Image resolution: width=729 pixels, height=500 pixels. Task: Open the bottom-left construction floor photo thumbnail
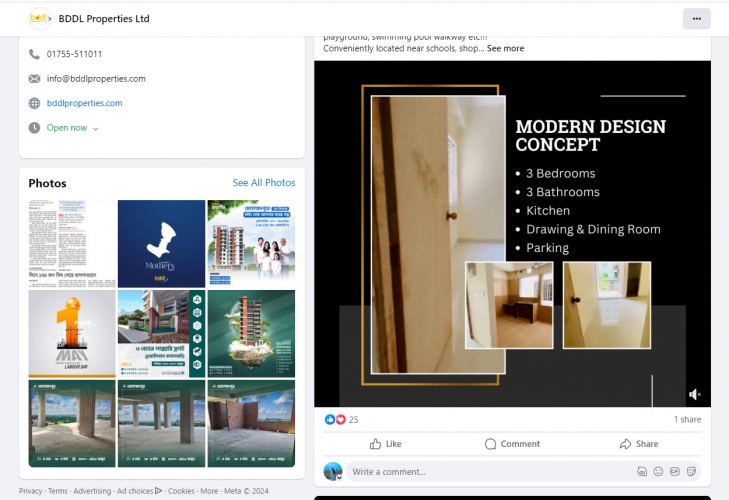pyautogui.click(x=72, y=423)
